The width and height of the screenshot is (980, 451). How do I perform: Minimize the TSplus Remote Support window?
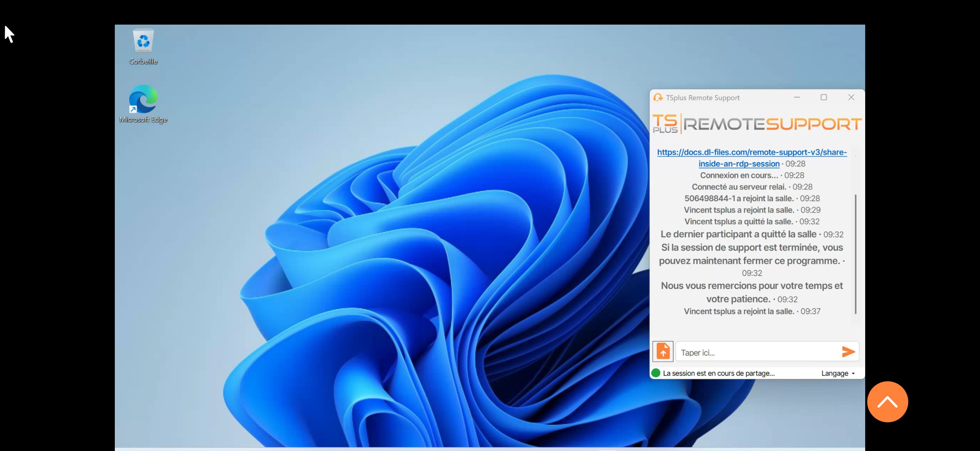pyautogui.click(x=797, y=97)
